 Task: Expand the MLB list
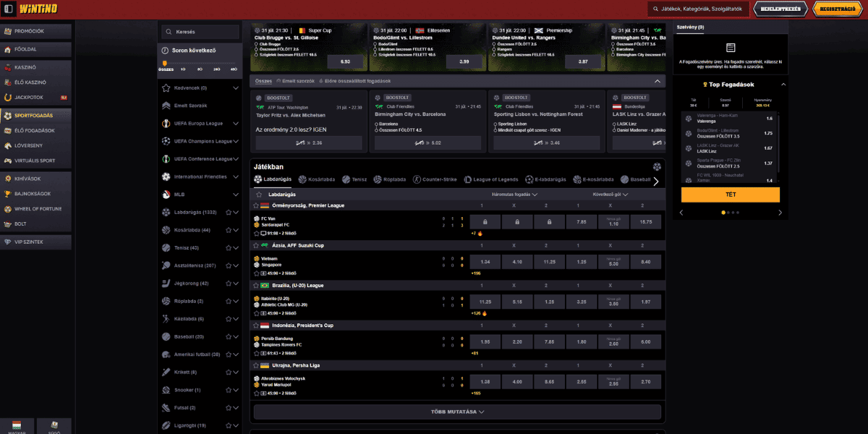point(236,195)
